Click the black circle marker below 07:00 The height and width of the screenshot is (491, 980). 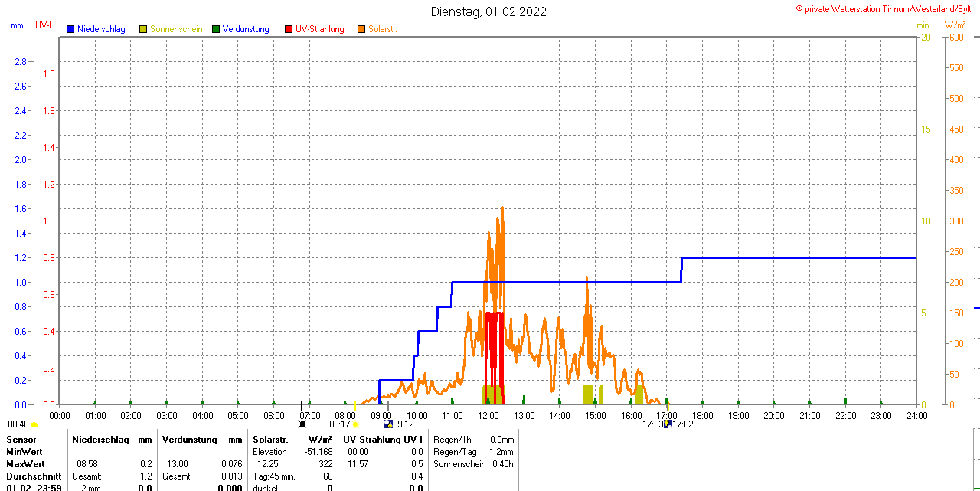pyautogui.click(x=302, y=424)
